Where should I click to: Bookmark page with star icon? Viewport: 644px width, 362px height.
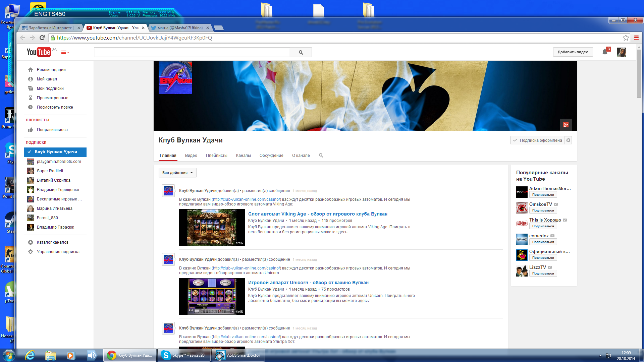pyautogui.click(x=626, y=38)
